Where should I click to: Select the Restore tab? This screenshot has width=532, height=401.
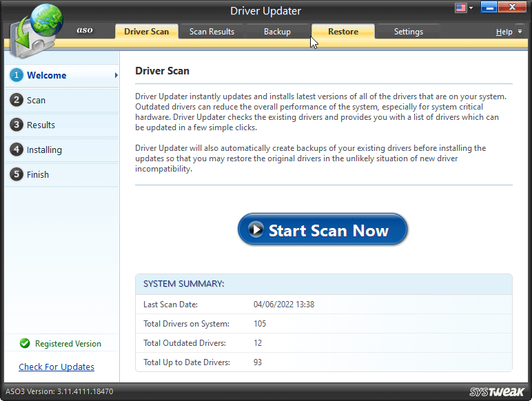(x=343, y=32)
